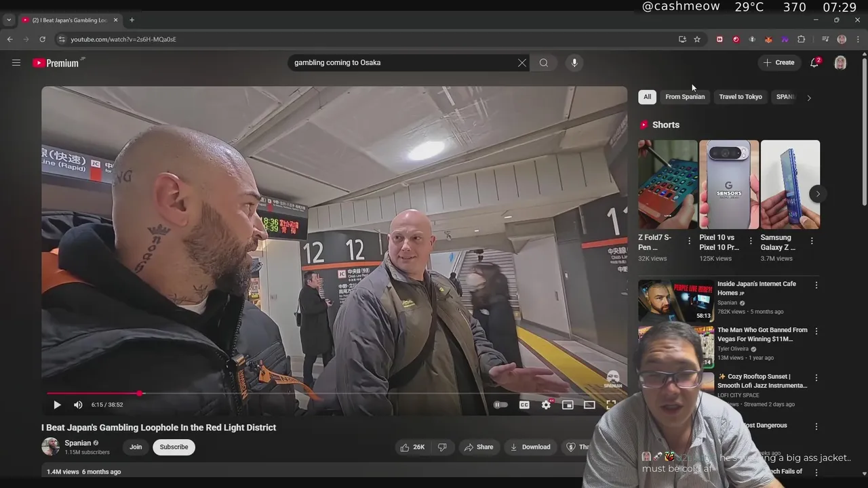Seek using the video progress bar

[334, 393]
